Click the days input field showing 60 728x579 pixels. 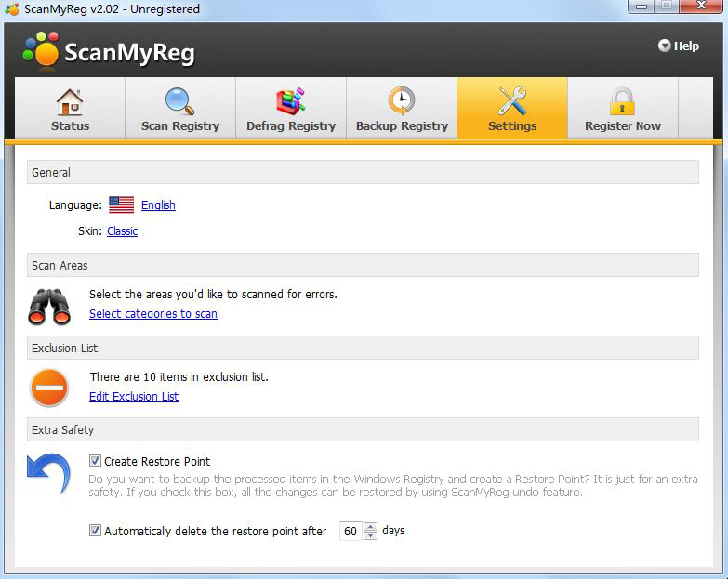[x=351, y=531]
